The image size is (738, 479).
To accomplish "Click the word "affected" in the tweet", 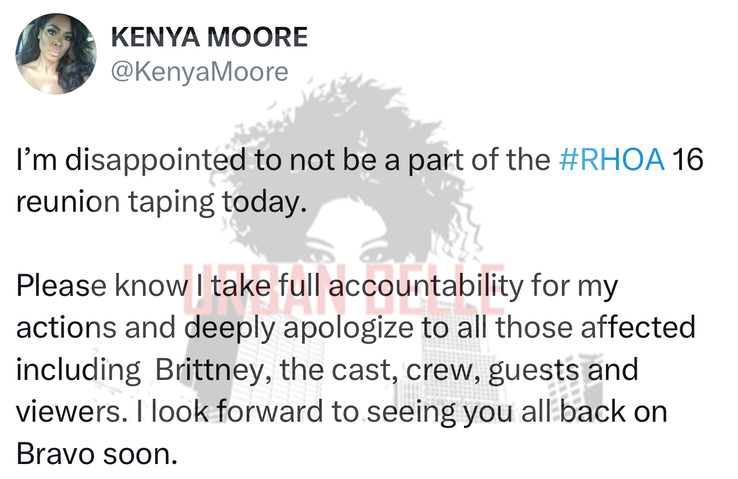I will [638, 327].
